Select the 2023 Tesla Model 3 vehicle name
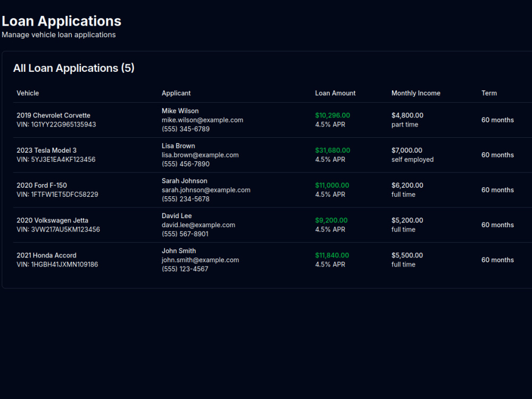532x399 pixels. coord(46,151)
